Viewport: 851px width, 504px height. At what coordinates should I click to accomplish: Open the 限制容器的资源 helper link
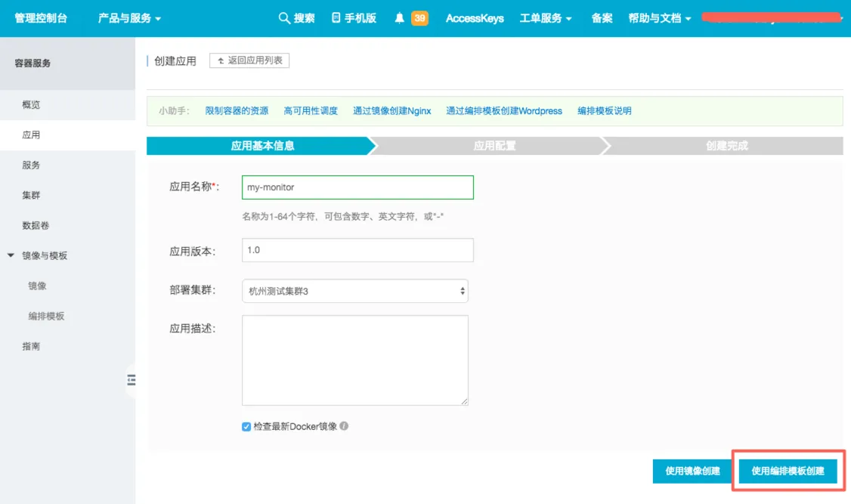point(237,110)
